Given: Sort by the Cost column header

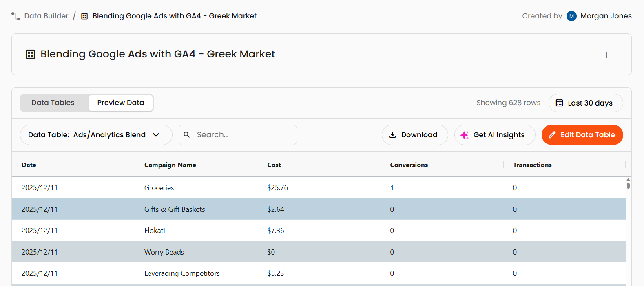Looking at the screenshot, I should coord(274,165).
